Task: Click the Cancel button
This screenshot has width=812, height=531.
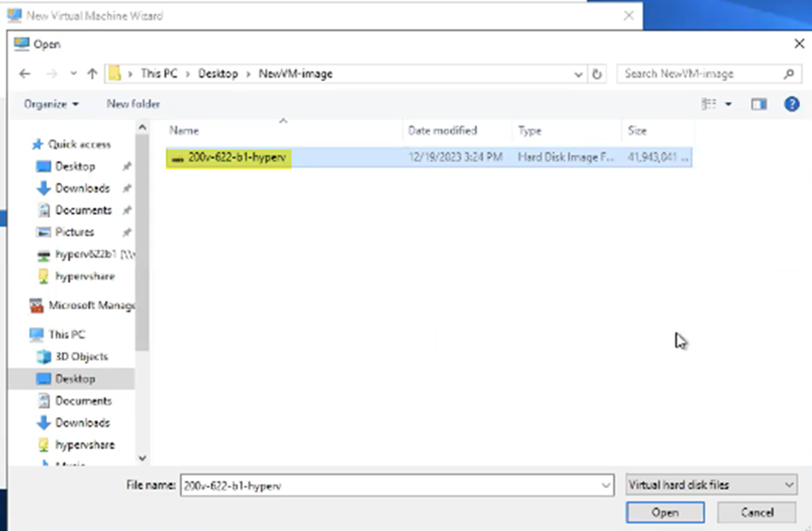Action: (756, 512)
